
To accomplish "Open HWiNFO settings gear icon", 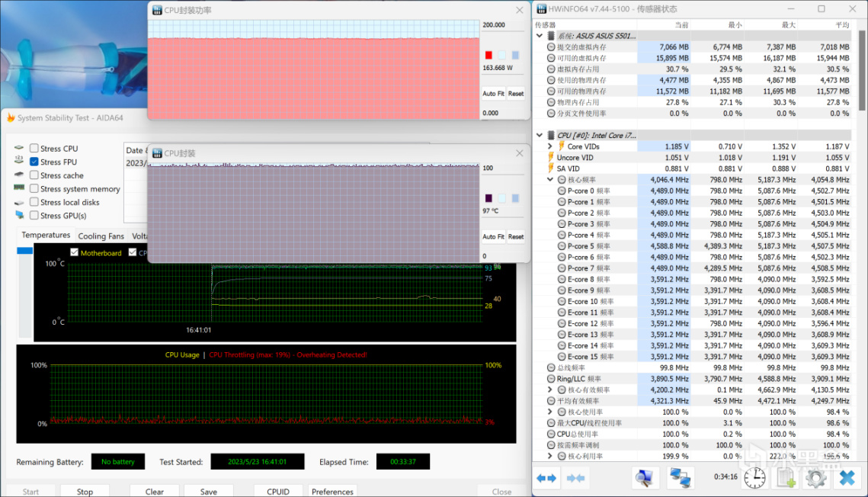I will click(815, 478).
